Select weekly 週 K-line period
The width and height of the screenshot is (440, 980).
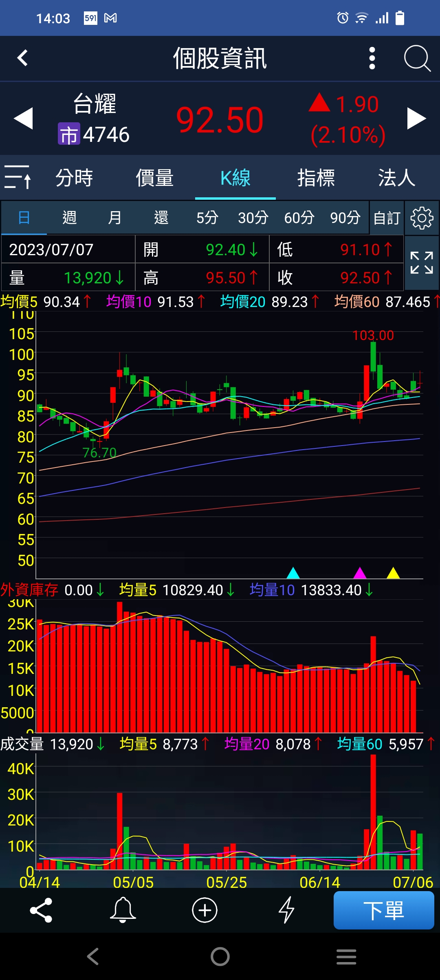click(70, 218)
